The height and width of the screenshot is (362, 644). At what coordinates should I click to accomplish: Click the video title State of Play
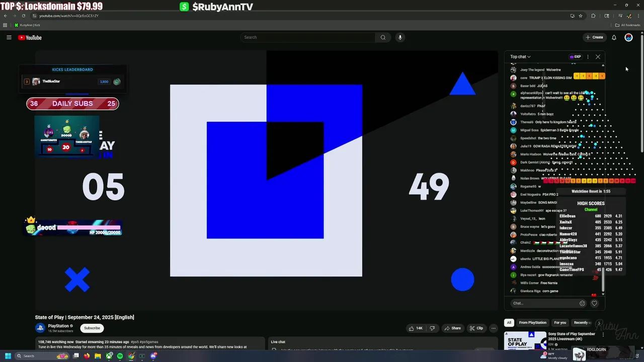tap(85, 317)
